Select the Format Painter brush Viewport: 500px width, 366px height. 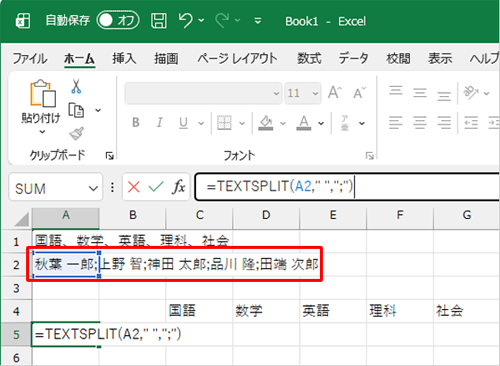[76, 134]
